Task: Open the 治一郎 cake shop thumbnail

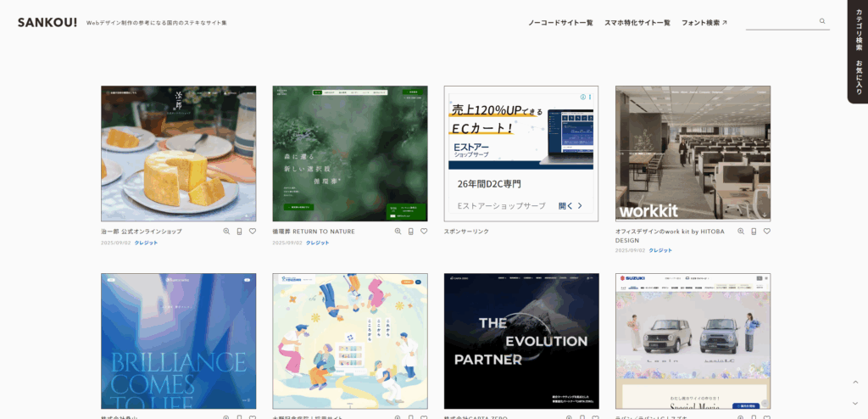Action: [x=178, y=154]
